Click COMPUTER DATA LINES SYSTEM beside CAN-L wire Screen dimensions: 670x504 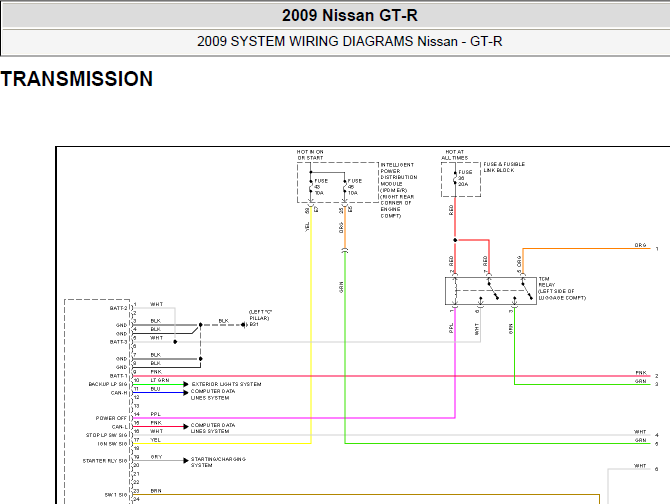click(212, 428)
